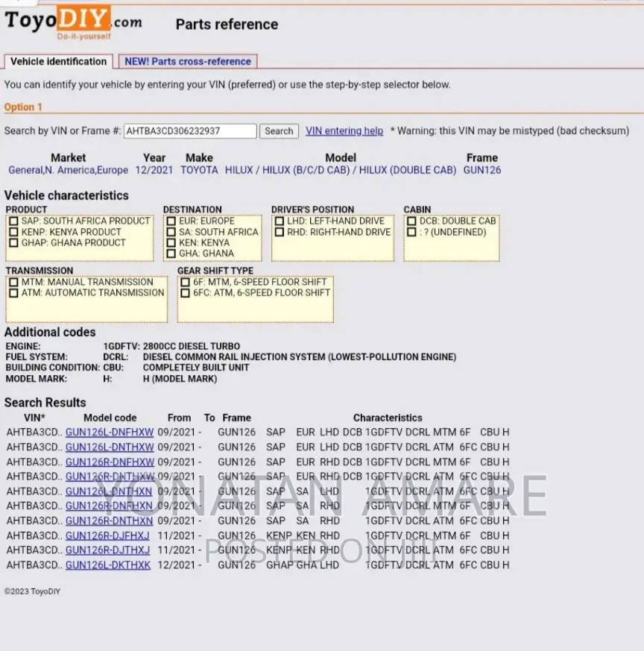Click the GUN126L-DKTHXK model code
The width and height of the screenshot is (644, 651).
click(x=108, y=565)
